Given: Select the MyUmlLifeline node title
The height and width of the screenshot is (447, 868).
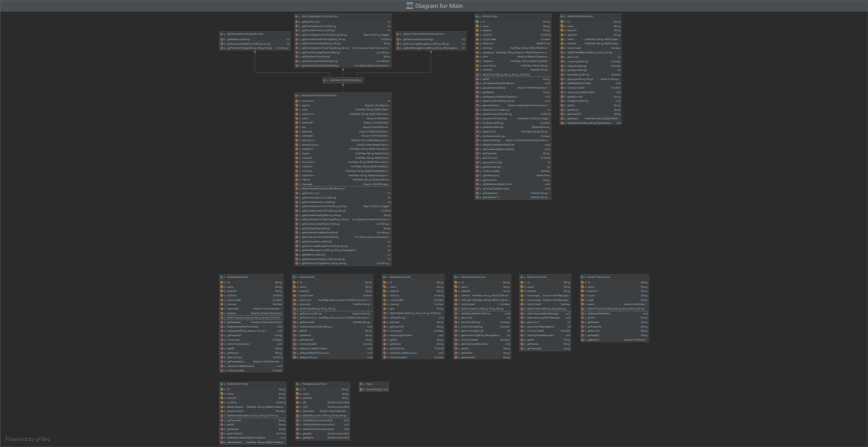Looking at the screenshot, I should point(537,277).
